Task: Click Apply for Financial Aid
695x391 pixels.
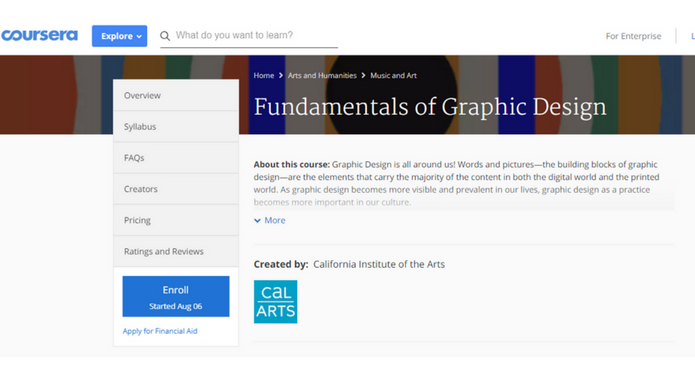Action: pos(160,331)
